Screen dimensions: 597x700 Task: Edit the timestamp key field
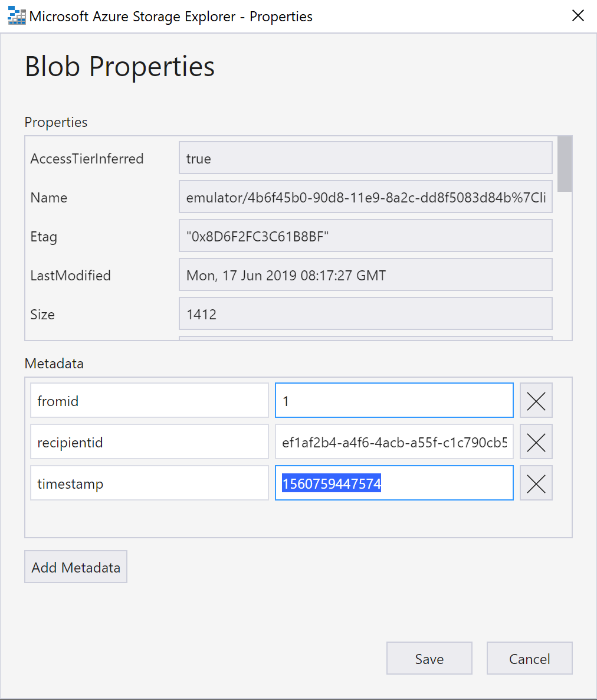click(149, 483)
